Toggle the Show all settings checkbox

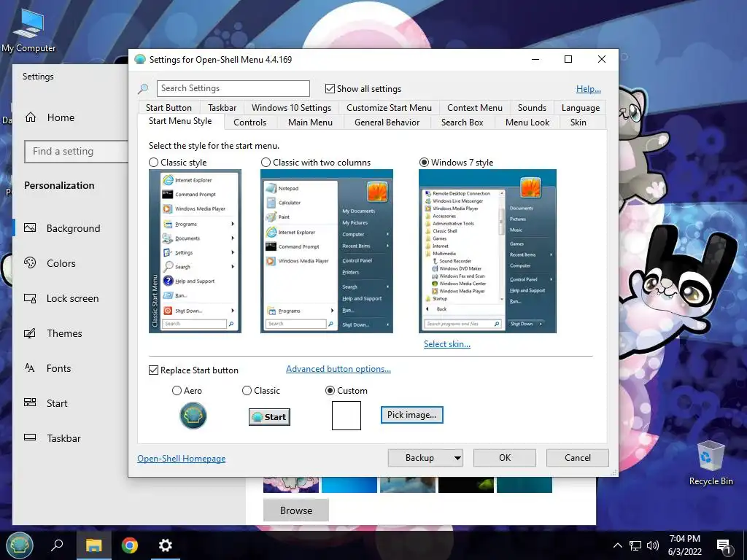tap(330, 88)
